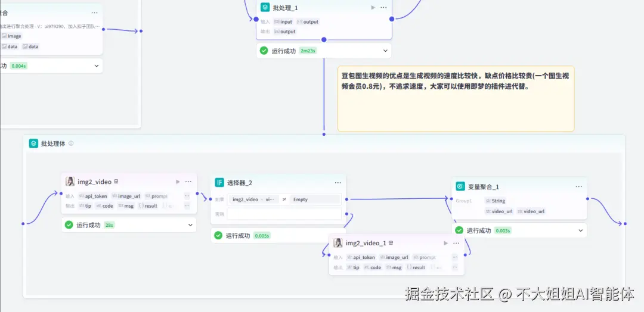The height and width of the screenshot is (312, 644).
Task: Expand the 批处理_1 运行成功 2m23s result
Action: (x=385, y=51)
